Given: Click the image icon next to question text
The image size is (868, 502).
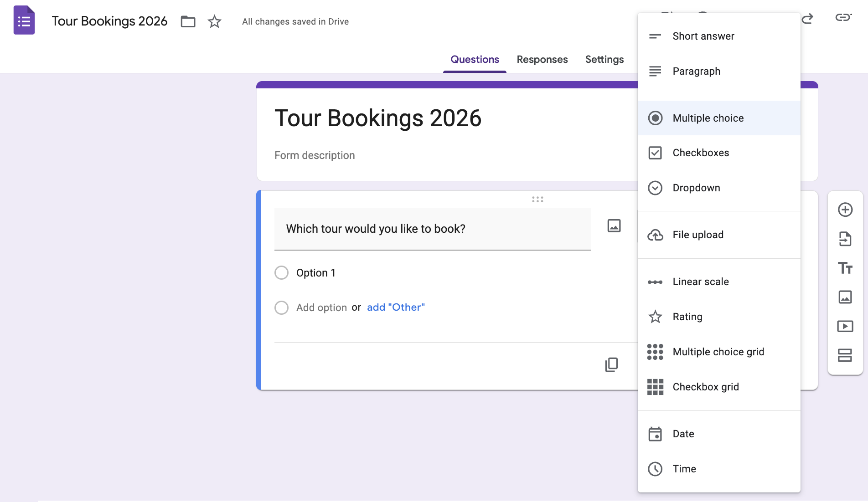Looking at the screenshot, I should 613,225.
